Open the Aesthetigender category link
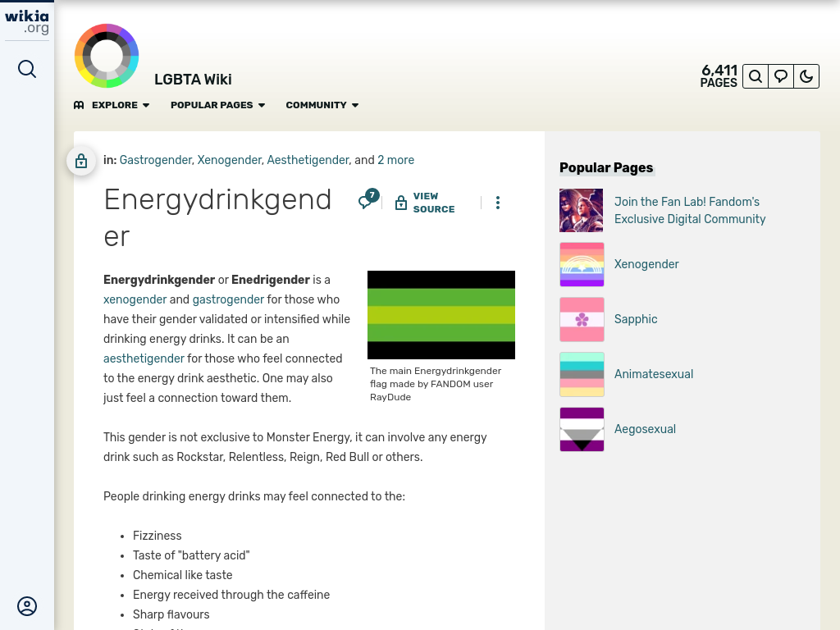Image resolution: width=840 pixels, height=630 pixels. tap(308, 160)
